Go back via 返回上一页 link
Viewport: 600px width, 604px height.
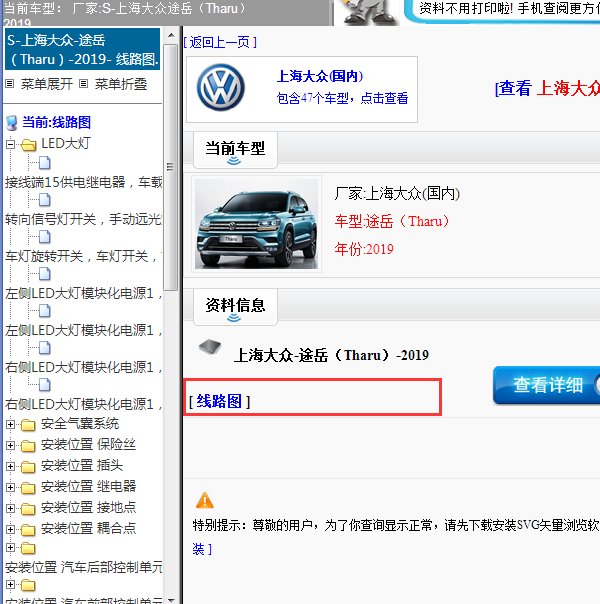tap(220, 42)
